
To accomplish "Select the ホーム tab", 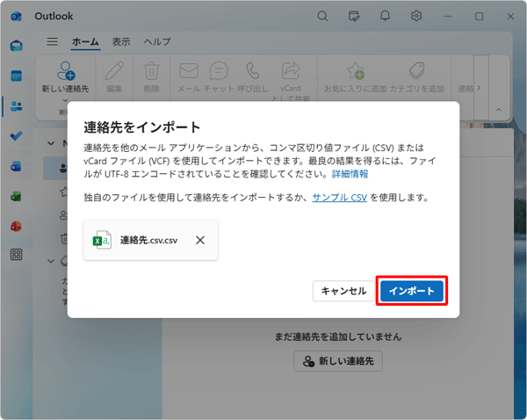I will [x=85, y=41].
